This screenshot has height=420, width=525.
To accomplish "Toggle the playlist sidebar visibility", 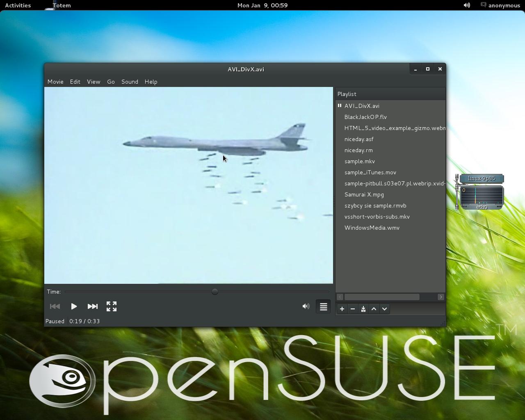I will 323,306.
